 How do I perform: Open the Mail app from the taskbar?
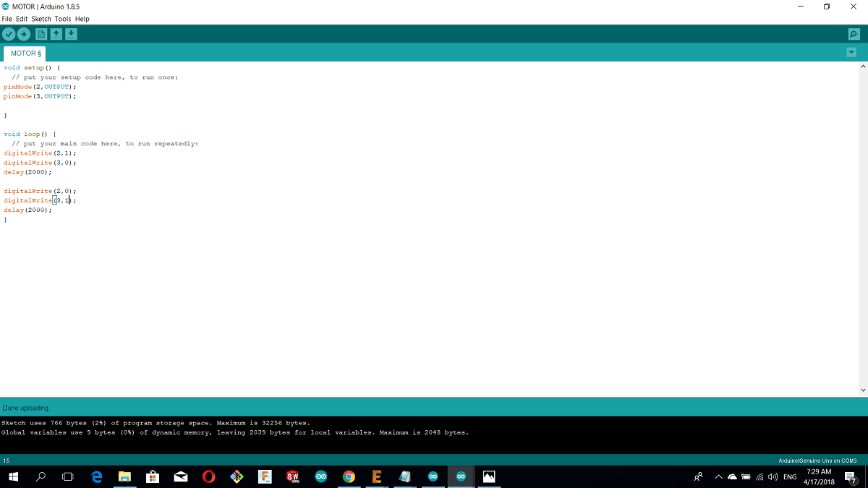(181, 476)
